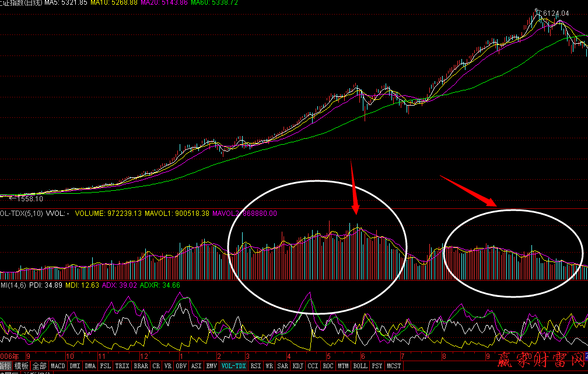The image size is (588, 374).
Task: Select the 全部 all-indicators tab
Action: [40, 366]
